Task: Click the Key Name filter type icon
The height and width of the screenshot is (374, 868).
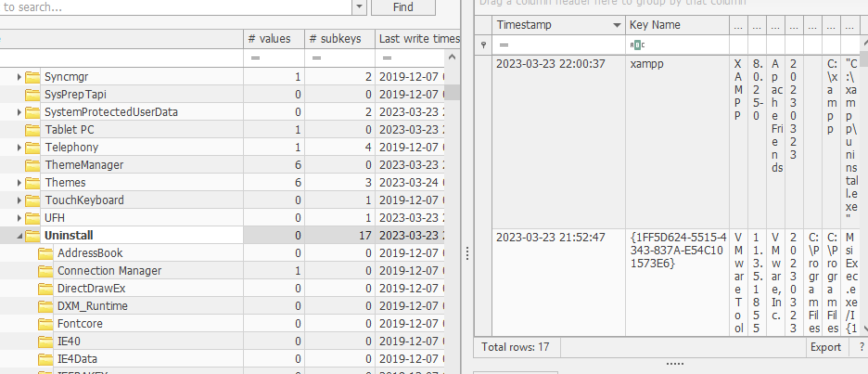Action: pyautogui.click(x=638, y=45)
